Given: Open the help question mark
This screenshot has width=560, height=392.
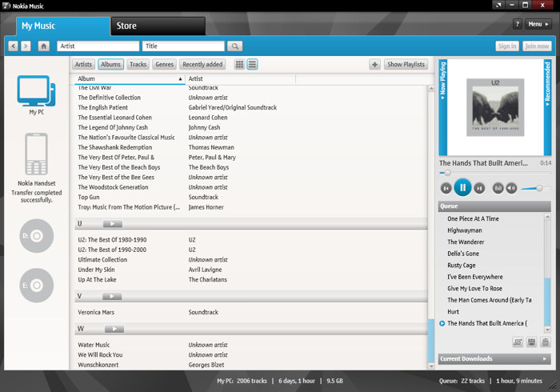Looking at the screenshot, I should pos(517,24).
